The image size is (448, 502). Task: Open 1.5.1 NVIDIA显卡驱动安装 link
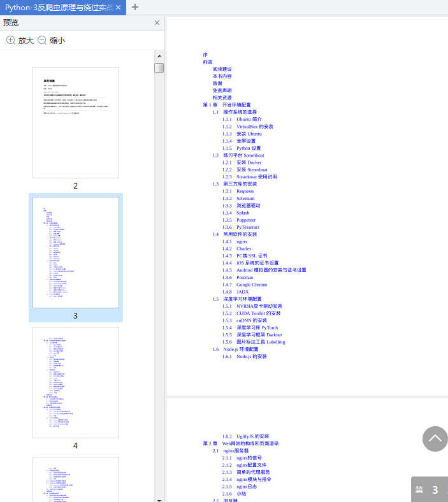[252, 306]
